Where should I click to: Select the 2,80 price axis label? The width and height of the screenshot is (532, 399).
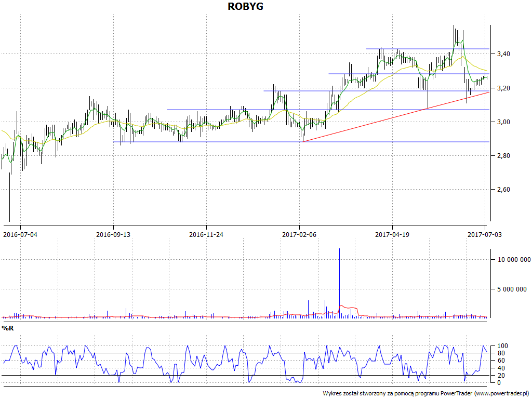coord(503,156)
